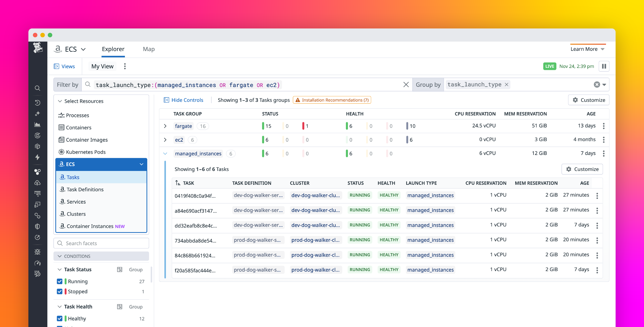The image size is (644, 327).
Task: Select the bug tracking icon in the sidebar
Action: coord(37,252)
